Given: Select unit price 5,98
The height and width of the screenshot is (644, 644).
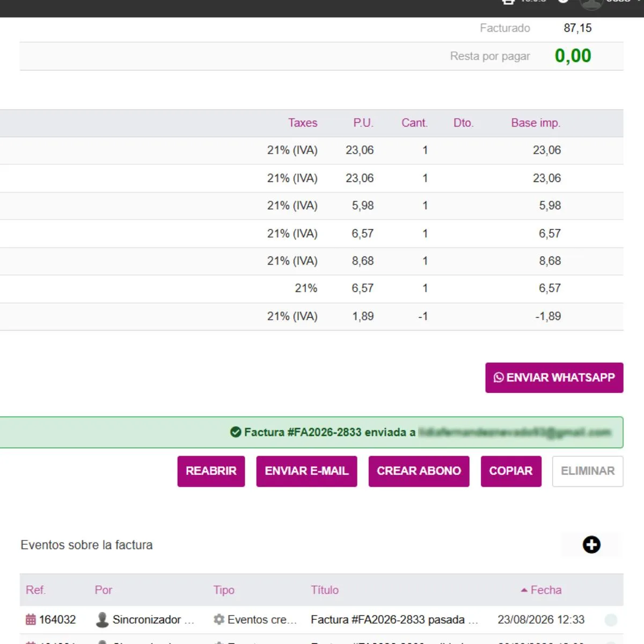Looking at the screenshot, I should click(x=363, y=206).
